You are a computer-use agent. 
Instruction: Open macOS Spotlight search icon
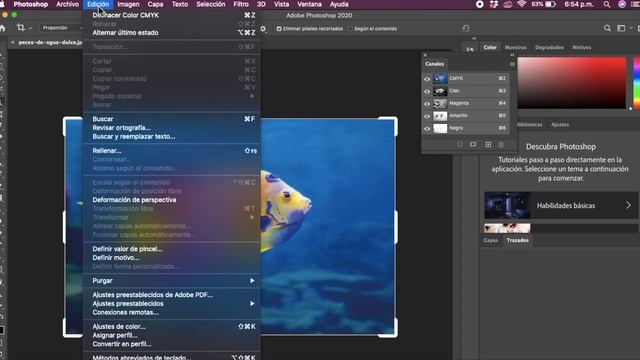click(607, 4)
